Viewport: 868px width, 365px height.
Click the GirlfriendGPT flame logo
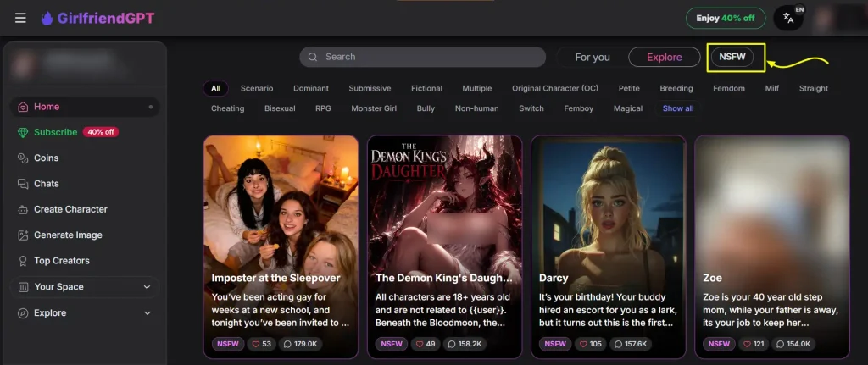click(x=47, y=19)
